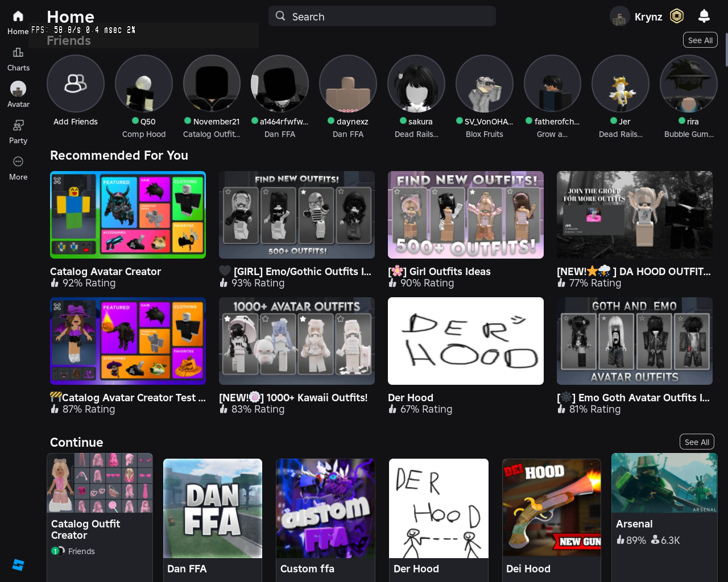Click the Krynz username text
Screen dimensions: 728x582
(x=648, y=17)
